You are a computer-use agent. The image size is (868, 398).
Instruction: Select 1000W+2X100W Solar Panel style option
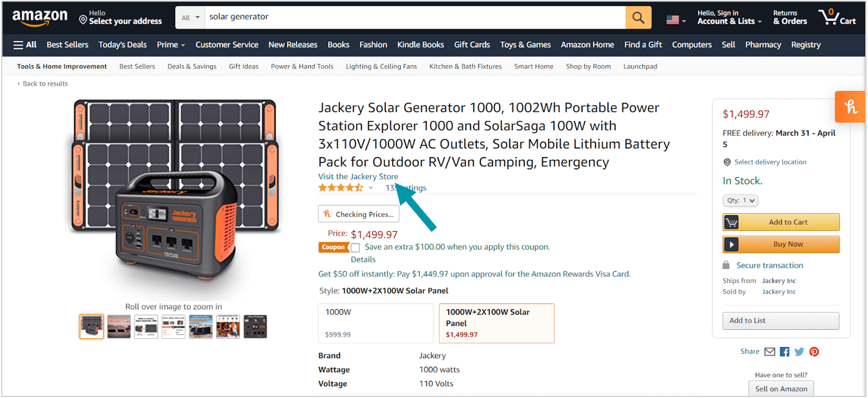pos(496,323)
